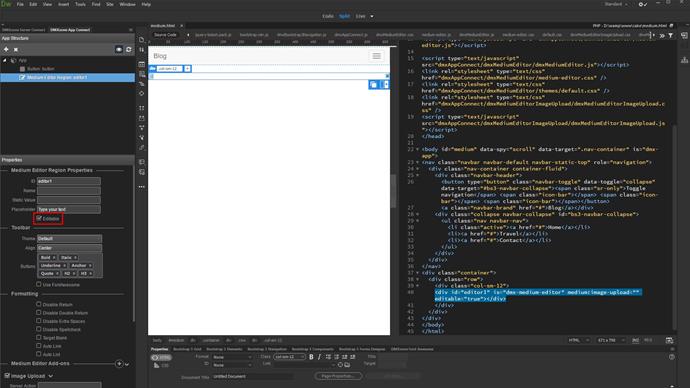The height and width of the screenshot is (388, 690).
Task: Open the Window menu
Action: pyautogui.click(x=128, y=4)
